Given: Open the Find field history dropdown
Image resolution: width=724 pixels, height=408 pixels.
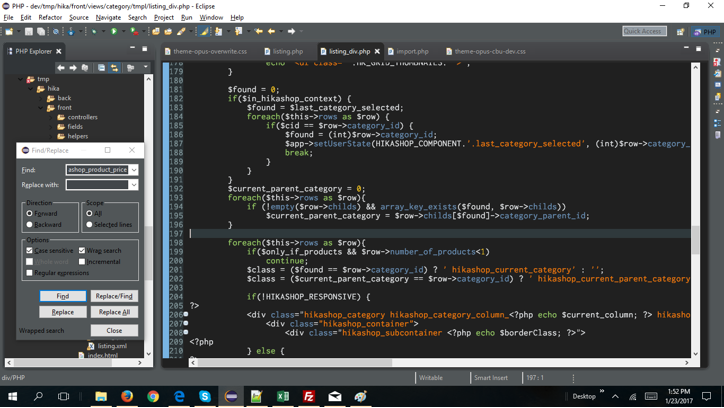Looking at the screenshot, I should [133, 170].
